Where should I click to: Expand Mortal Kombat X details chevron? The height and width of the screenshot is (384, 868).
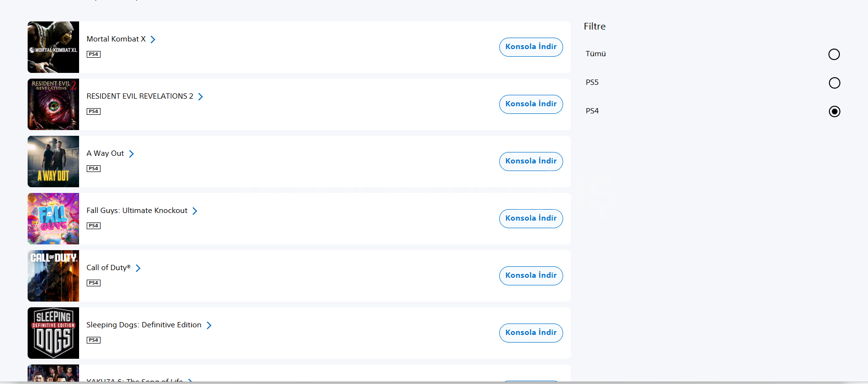pyautogui.click(x=153, y=40)
